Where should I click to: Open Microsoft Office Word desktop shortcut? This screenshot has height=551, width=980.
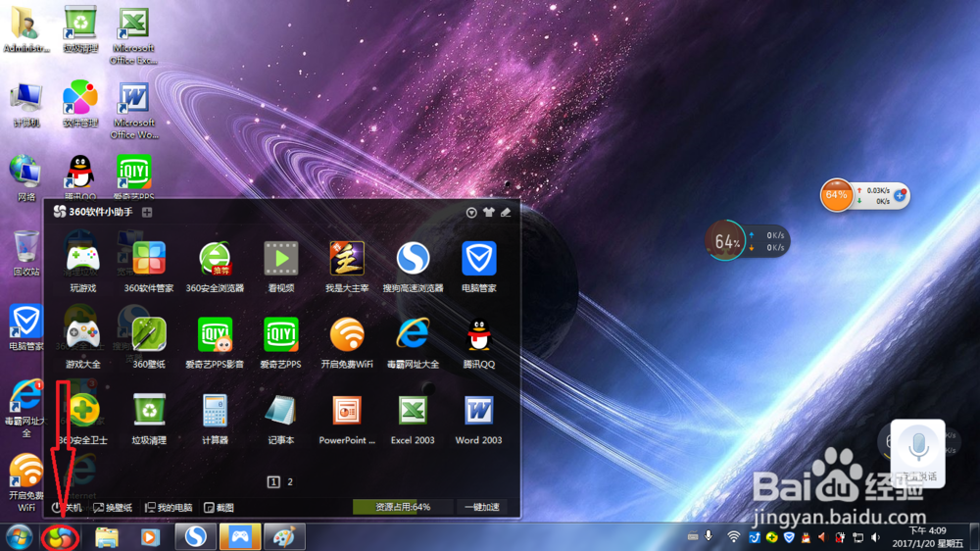[x=133, y=111]
